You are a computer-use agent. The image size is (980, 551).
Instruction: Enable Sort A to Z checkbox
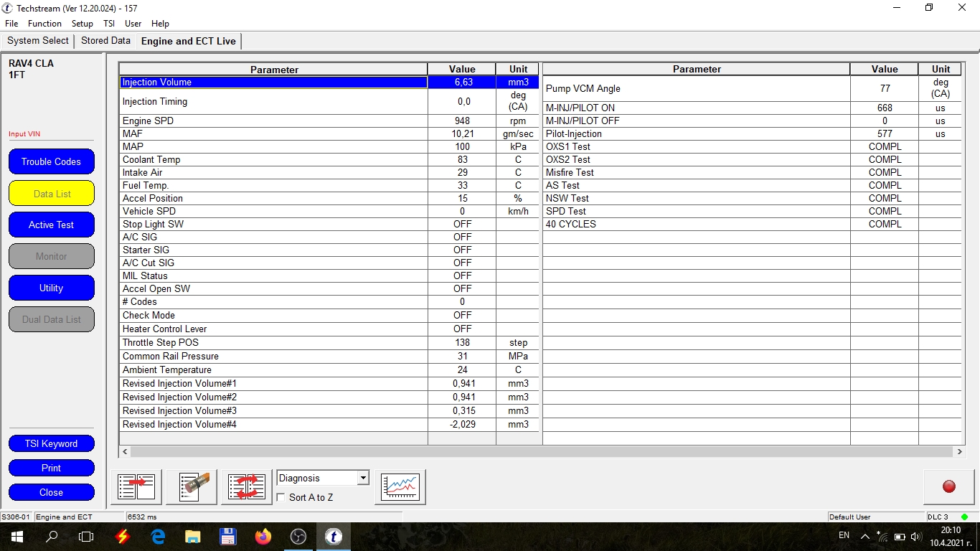click(x=282, y=497)
